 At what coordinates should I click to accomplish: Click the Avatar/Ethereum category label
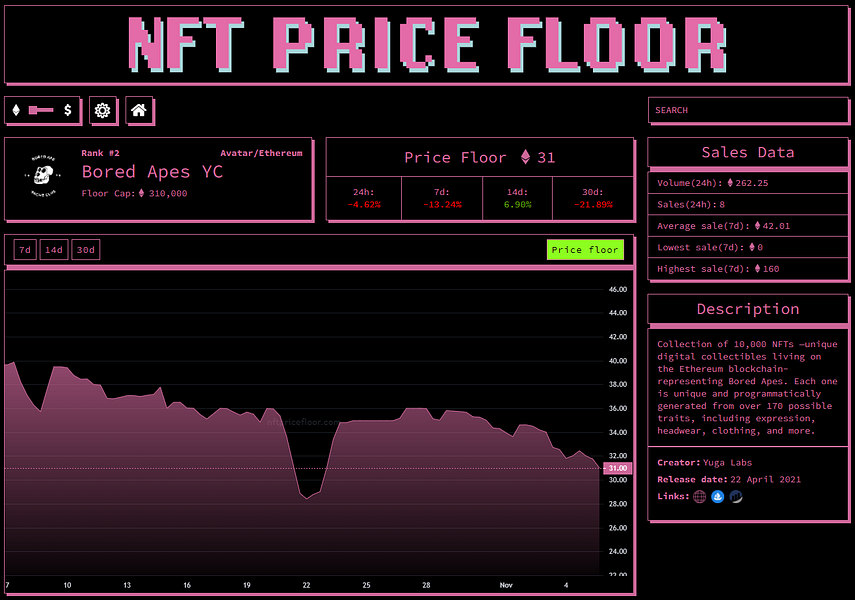(x=261, y=153)
